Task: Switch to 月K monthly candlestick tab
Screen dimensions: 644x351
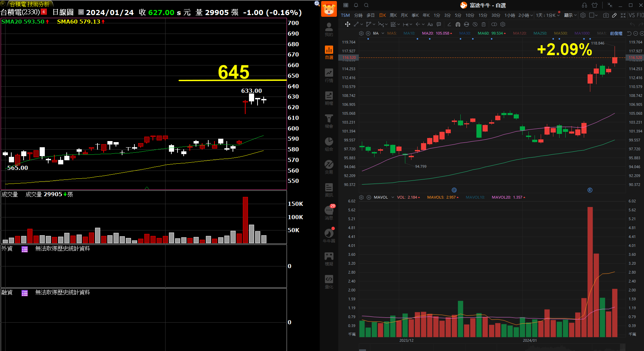Action: [404, 15]
